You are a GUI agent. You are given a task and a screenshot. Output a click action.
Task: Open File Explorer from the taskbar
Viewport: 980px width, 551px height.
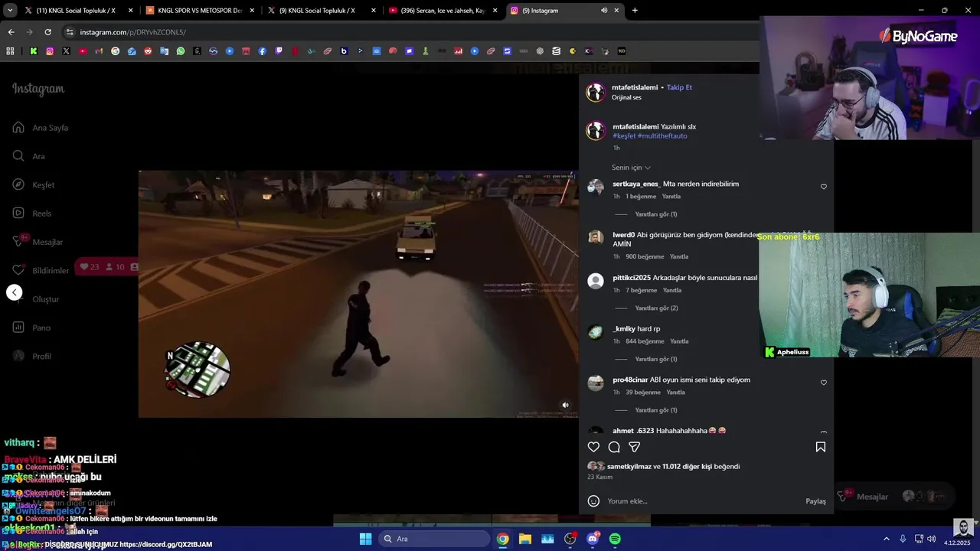[x=525, y=539]
